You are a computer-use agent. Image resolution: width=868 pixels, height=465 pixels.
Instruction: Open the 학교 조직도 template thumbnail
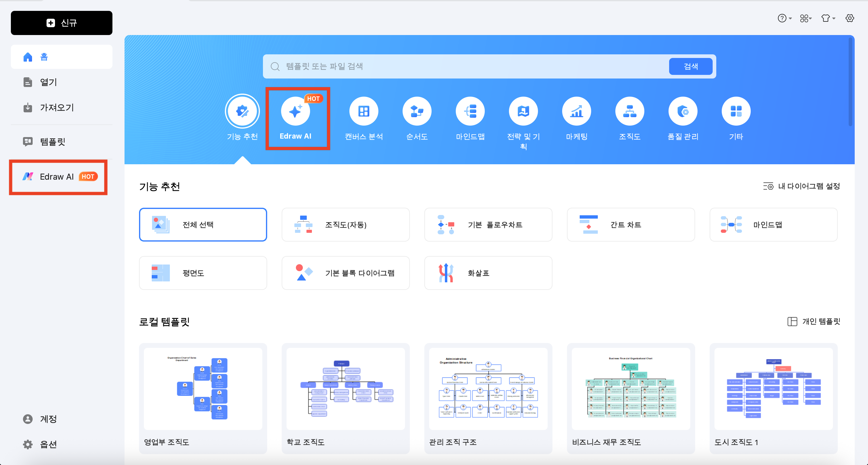tap(345, 389)
